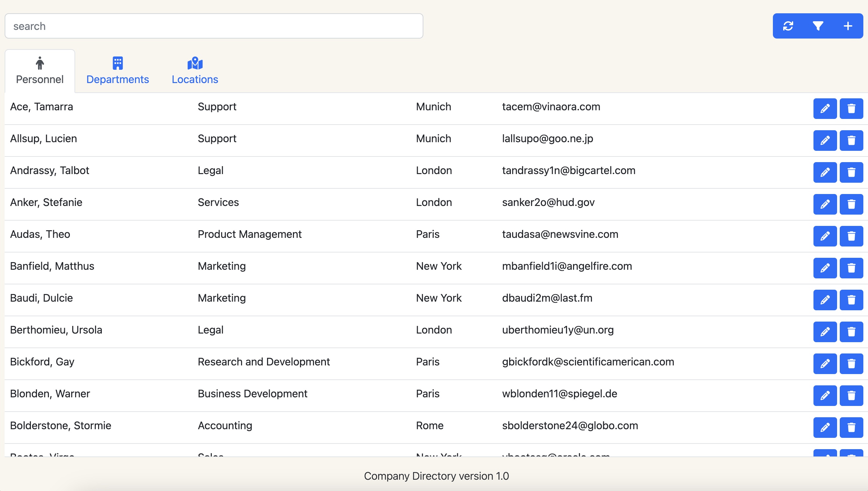Screen dimensions: 868x491
Task: Click the plus add button
Action: coord(848,26)
